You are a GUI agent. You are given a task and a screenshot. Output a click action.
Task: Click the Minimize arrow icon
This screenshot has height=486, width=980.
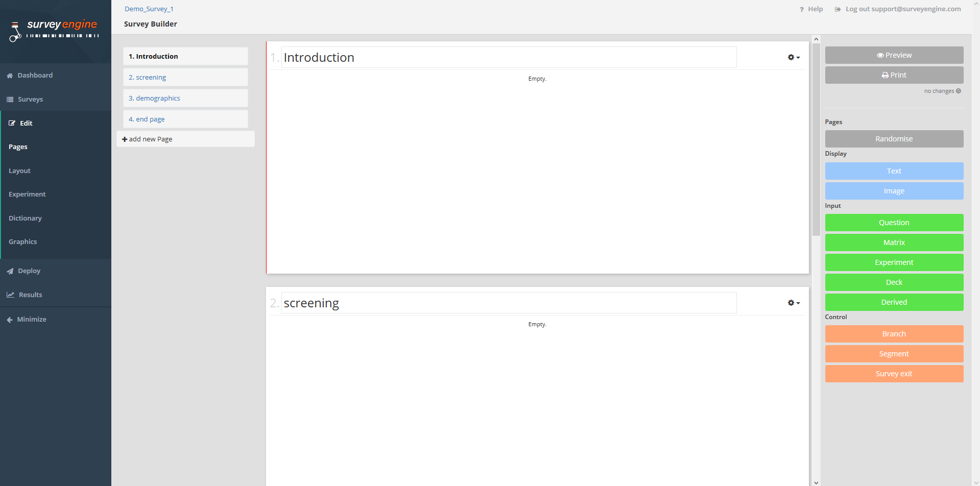point(10,320)
